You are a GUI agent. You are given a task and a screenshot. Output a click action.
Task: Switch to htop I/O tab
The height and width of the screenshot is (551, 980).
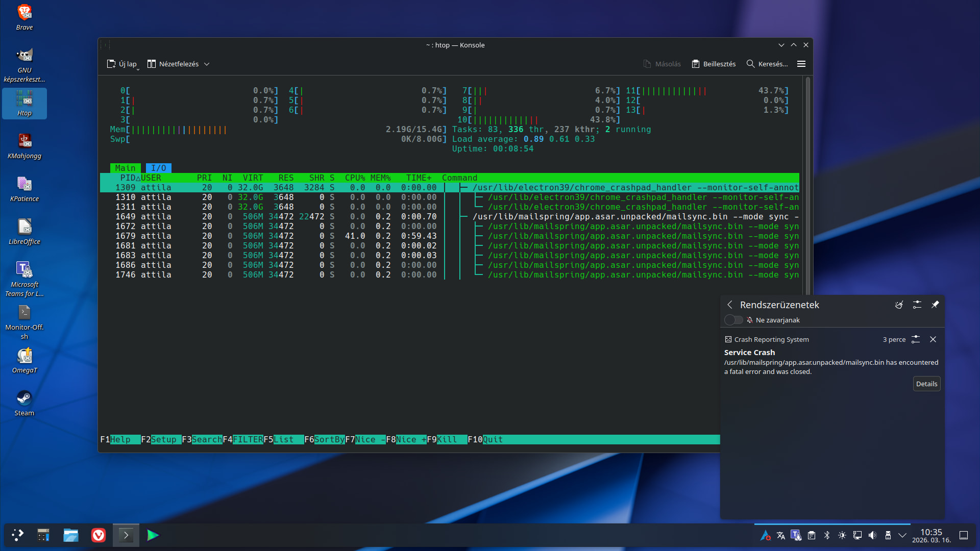pos(158,168)
